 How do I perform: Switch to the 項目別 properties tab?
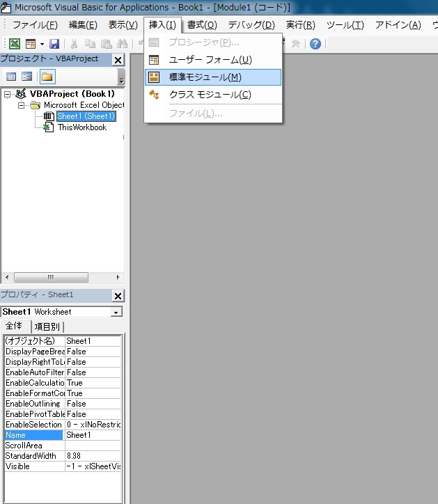pyautogui.click(x=47, y=326)
